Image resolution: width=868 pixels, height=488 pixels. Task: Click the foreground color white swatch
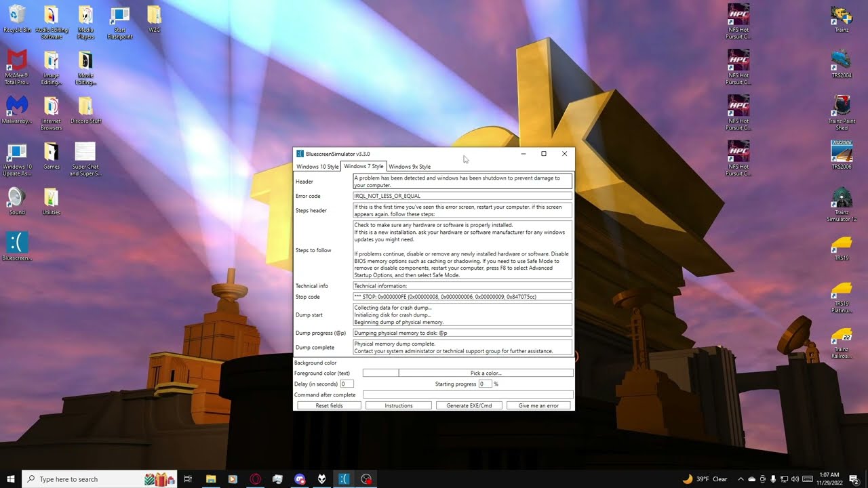pyautogui.click(x=380, y=373)
